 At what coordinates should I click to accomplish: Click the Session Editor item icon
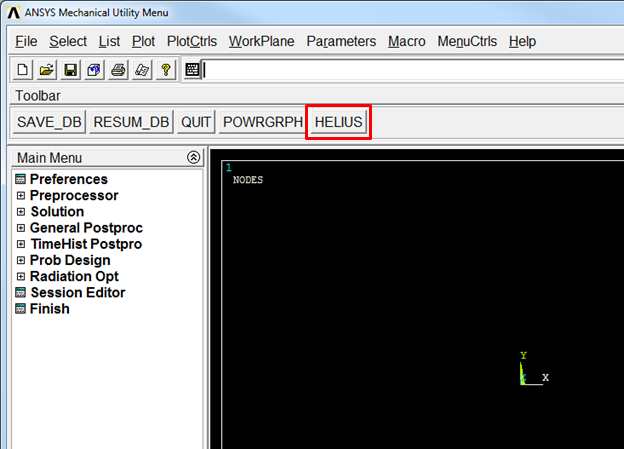(20, 293)
